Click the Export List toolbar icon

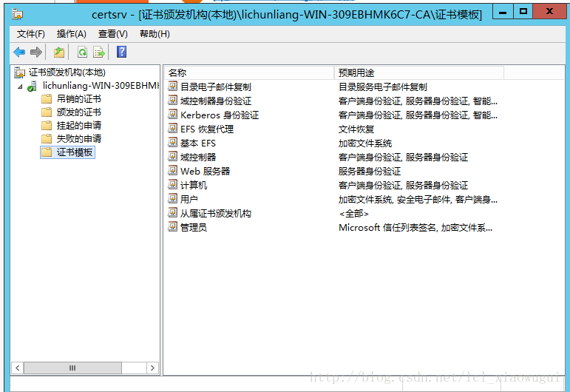99,53
